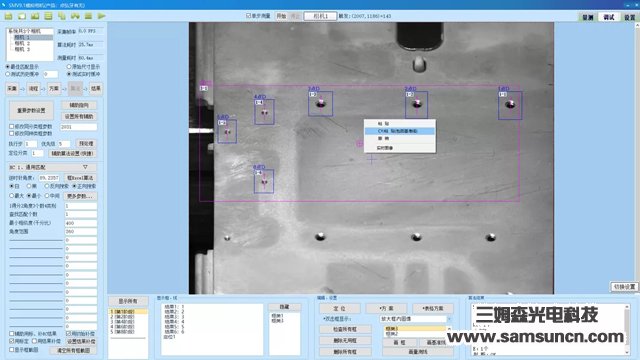This screenshot has width=640, height=360.
Task: Click the 重要参数设置 button
Action: (31, 111)
